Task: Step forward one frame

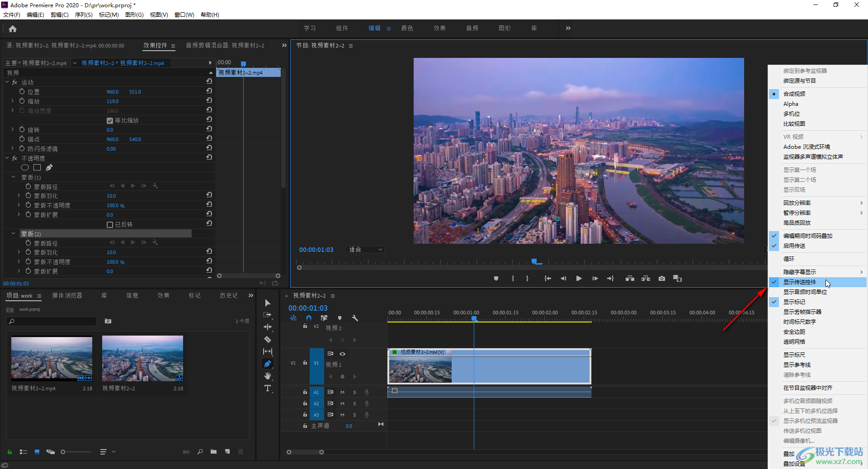Action: coord(595,279)
